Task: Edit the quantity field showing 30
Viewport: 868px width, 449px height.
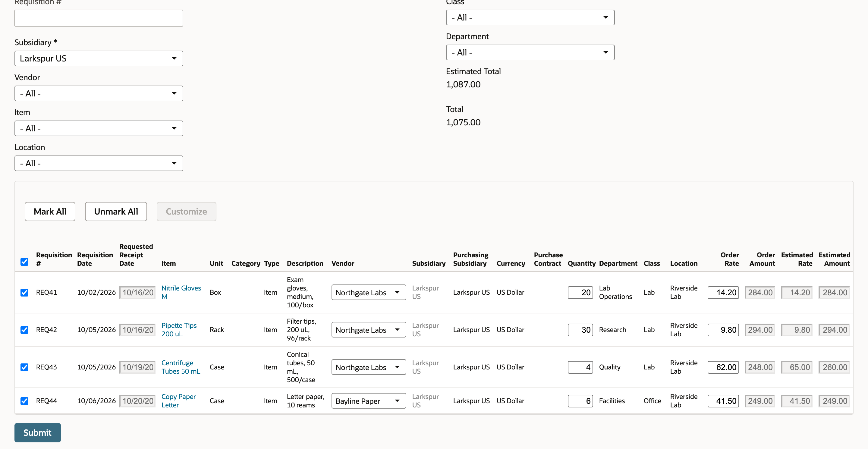Action: click(x=580, y=330)
